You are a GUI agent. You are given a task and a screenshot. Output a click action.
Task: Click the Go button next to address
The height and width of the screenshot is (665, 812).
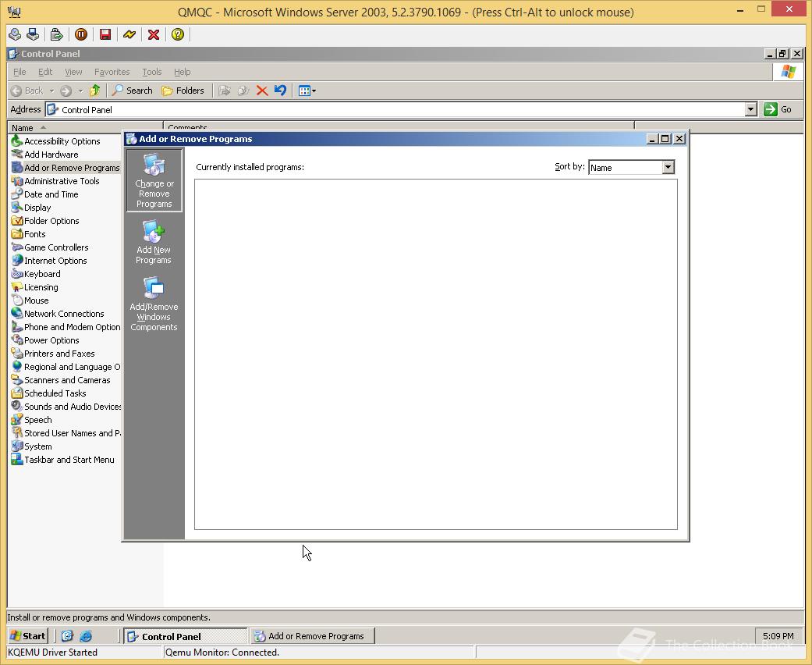coord(778,109)
